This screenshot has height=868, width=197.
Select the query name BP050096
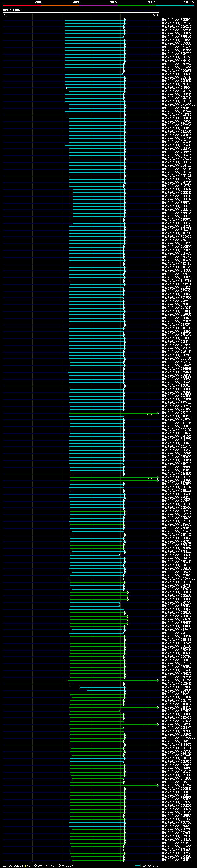pos(11,10)
